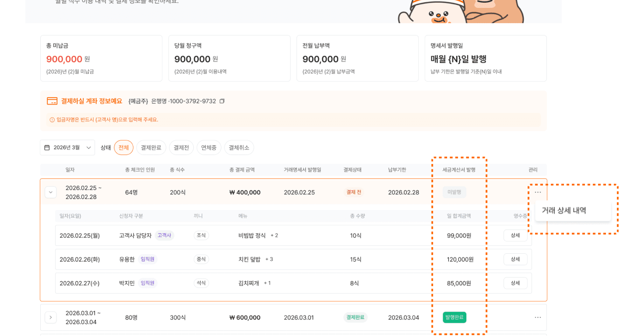Choose 거래 상세 내역 from the popup menu
The height and width of the screenshot is (336, 644).
pos(573,210)
